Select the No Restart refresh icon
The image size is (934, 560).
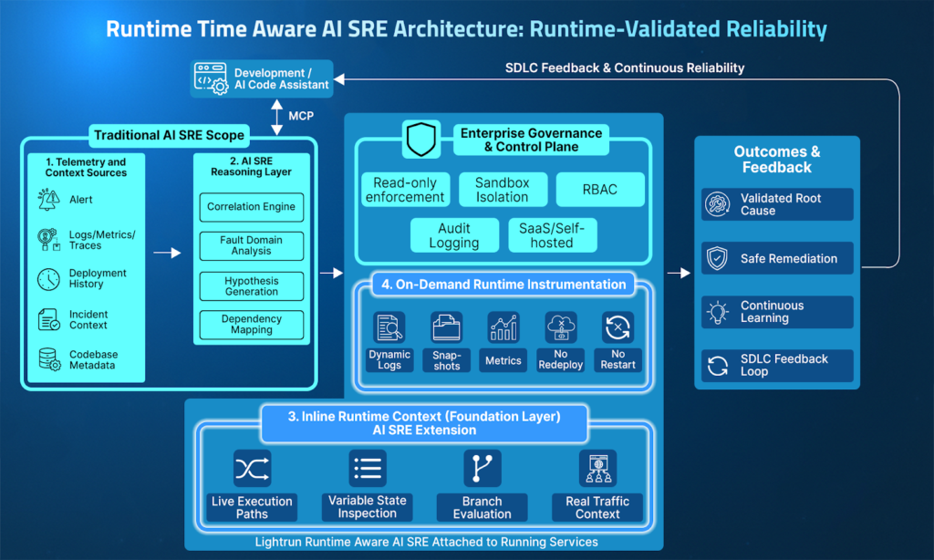pyautogui.click(x=617, y=327)
